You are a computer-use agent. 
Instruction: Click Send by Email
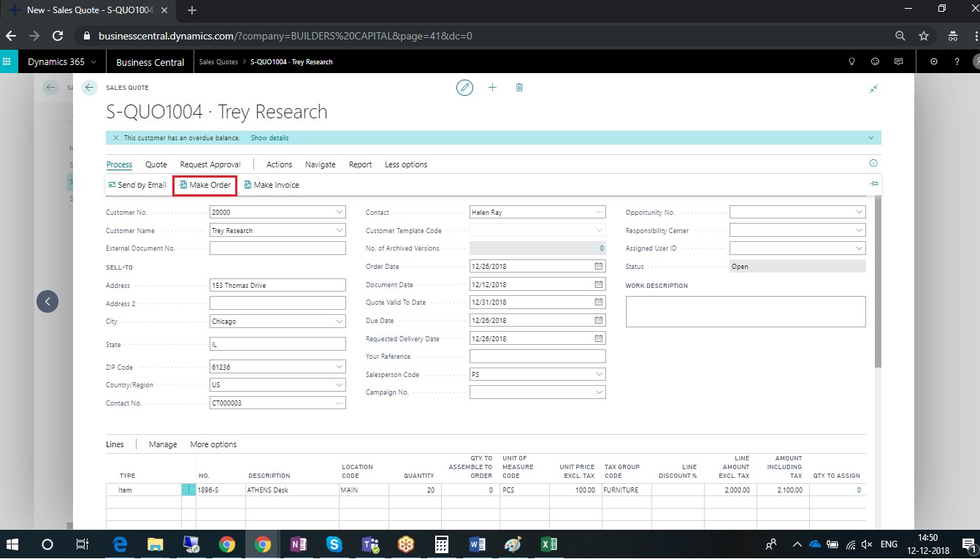pyautogui.click(x=137, y=185)
